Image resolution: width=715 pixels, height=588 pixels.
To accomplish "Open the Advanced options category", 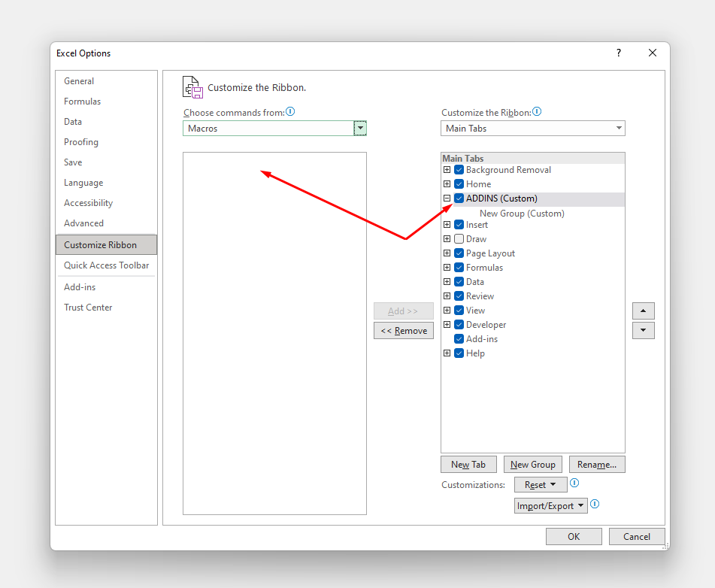I will pos(106,223).
